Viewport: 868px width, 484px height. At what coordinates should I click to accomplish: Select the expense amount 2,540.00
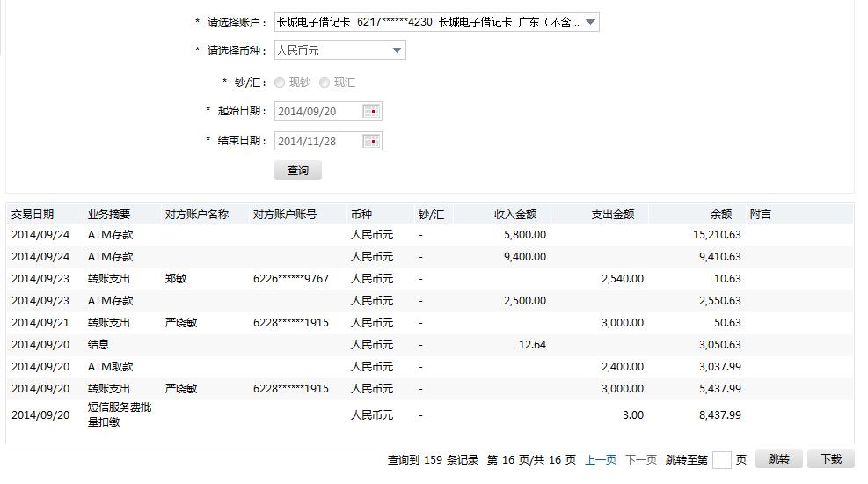[623, 279]
